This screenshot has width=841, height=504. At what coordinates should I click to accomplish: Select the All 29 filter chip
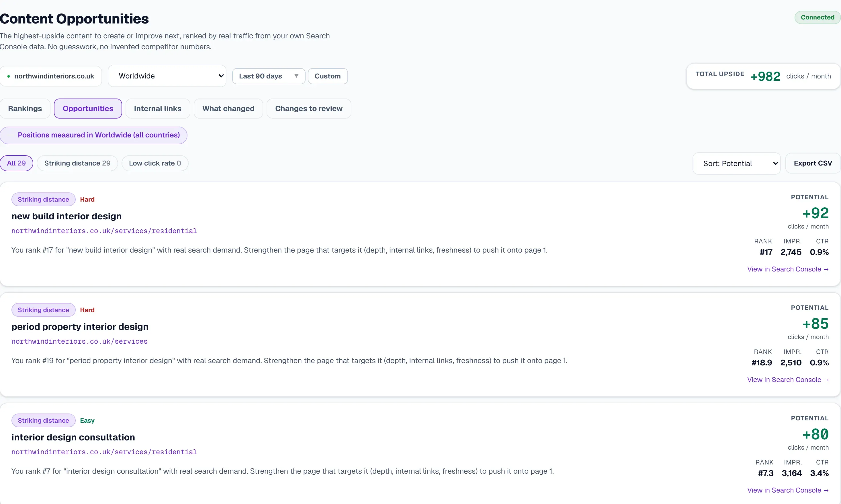[16, 163]
